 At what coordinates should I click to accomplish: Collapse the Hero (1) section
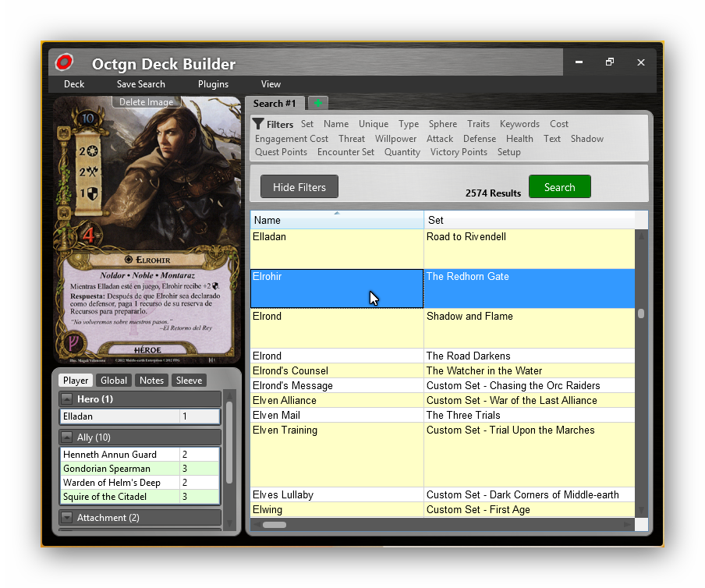(67, 399)
